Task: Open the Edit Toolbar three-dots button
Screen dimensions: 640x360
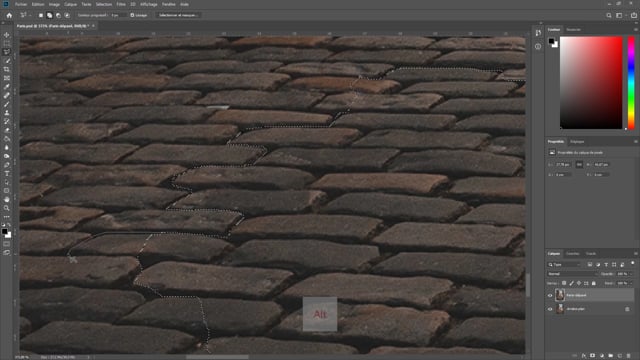Action: coord(7,217)
